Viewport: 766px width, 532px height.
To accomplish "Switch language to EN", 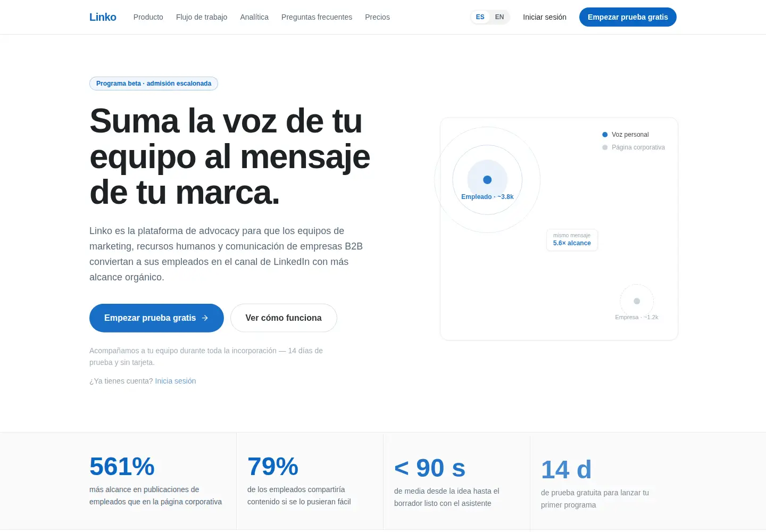I will (499, 17).
